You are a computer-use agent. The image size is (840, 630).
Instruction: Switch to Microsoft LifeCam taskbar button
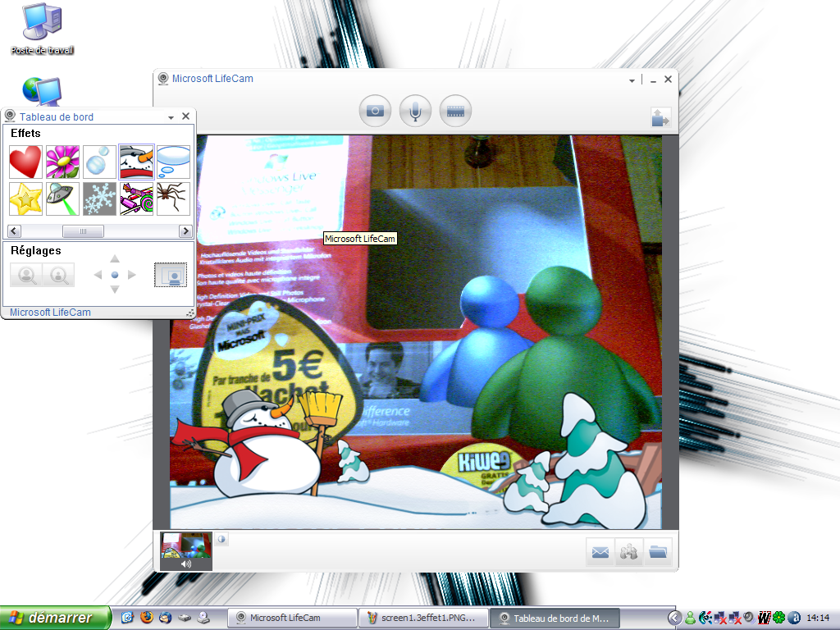point(292,618)
